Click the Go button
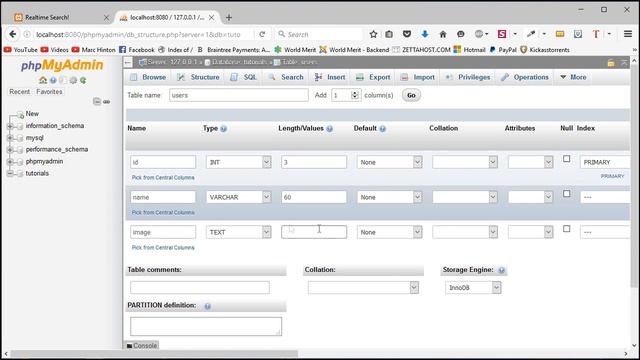The height and width of the screenshot is (360, 640). (411, 96)
